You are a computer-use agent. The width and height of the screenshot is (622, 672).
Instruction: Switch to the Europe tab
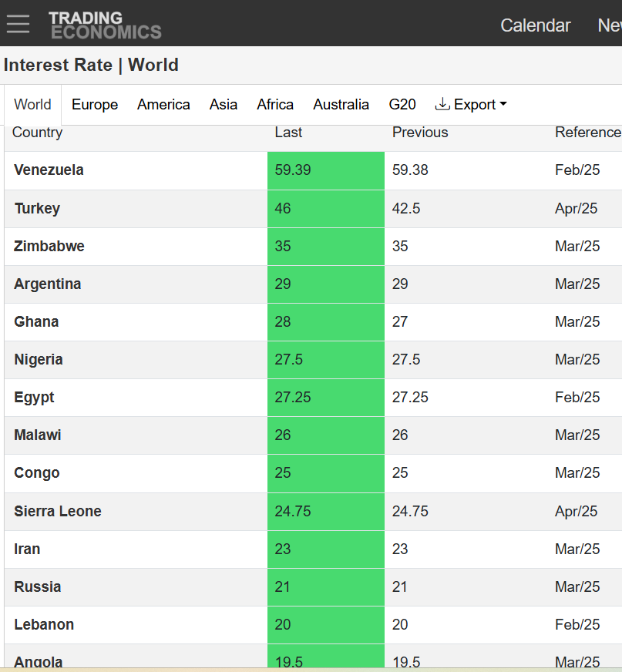95,105
